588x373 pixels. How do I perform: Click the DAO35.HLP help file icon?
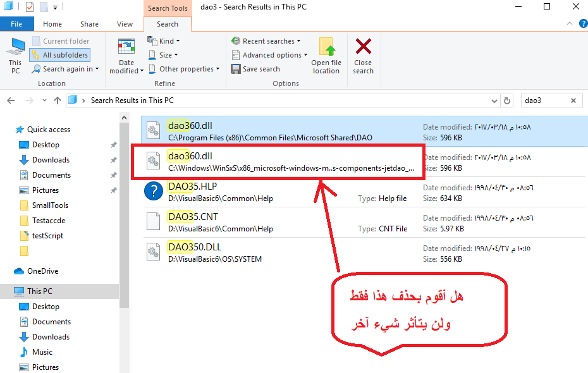click(x=154, y=191)
